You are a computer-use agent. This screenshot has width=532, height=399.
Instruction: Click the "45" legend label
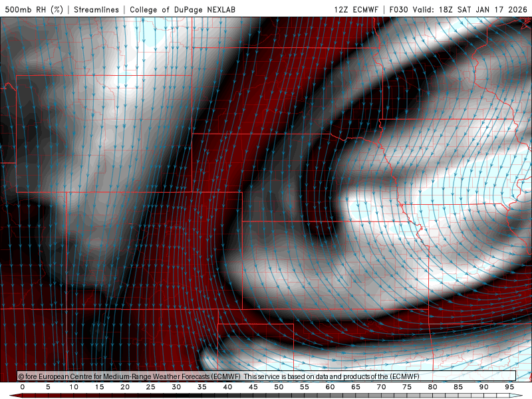pos(253,387)
